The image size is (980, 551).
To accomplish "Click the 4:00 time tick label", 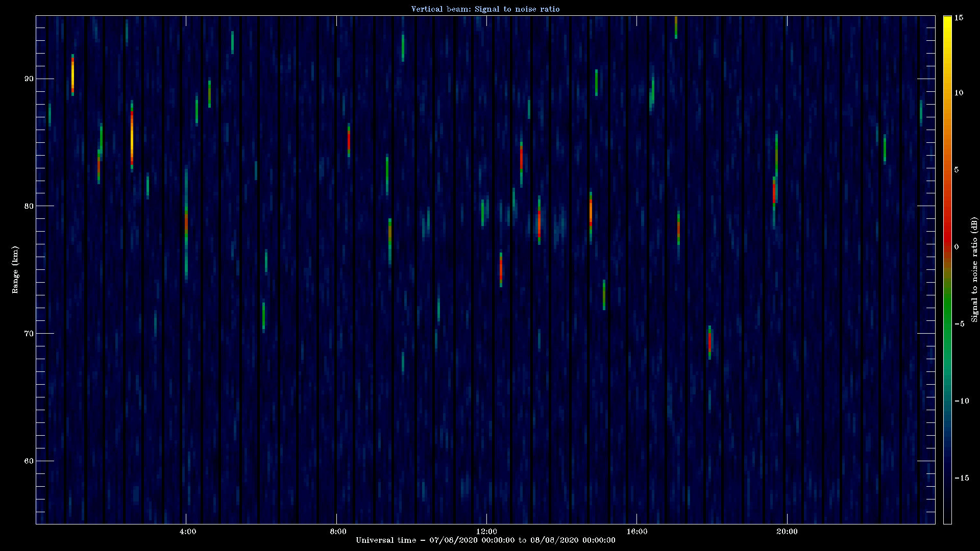I will (187, 532).
